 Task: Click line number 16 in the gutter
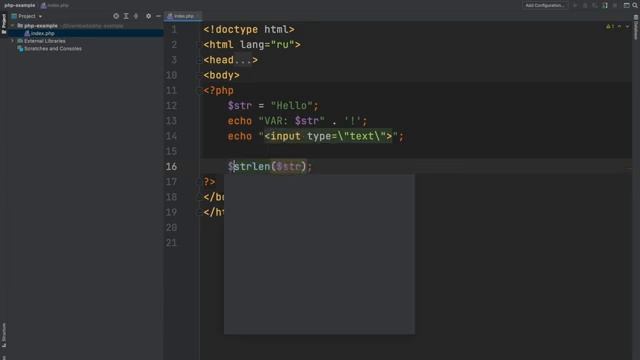pyautogui.click(x=171, y=167)
